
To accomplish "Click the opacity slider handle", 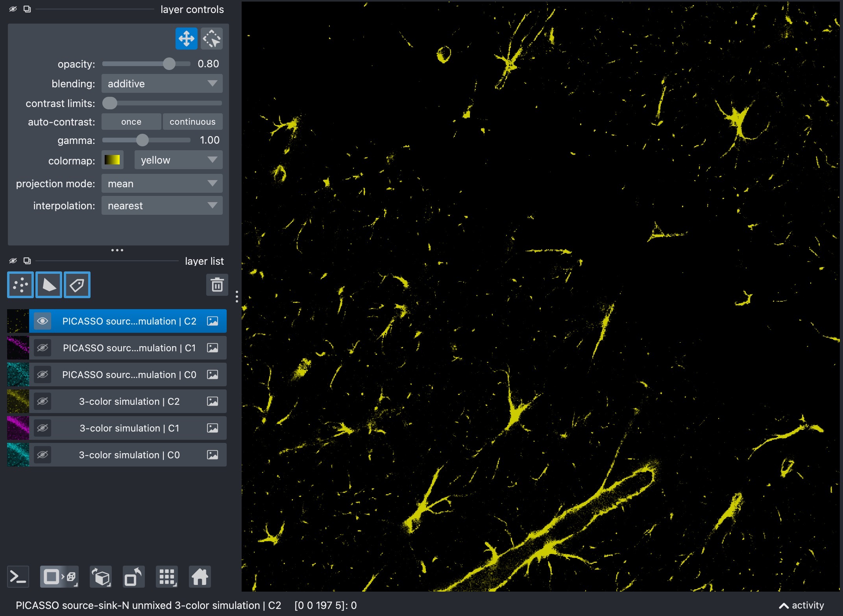I will coord(169,64).
